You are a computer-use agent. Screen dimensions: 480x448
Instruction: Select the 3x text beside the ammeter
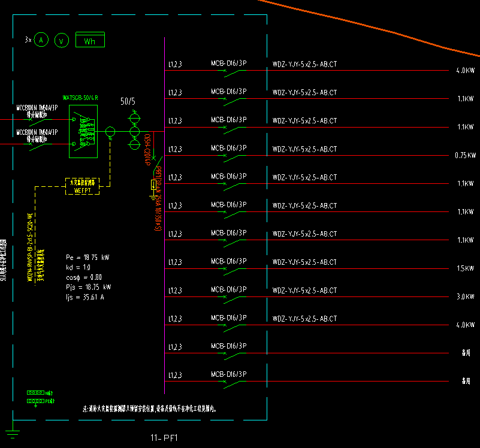(28, 40)
